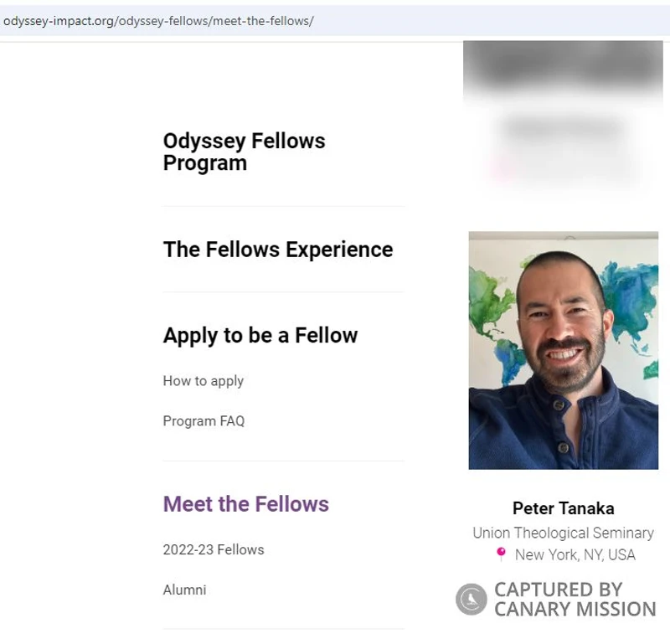Screen dimensions: 670x644
Task: Open the Apply to be a Fellow section
Action: [x=260, y=335]
